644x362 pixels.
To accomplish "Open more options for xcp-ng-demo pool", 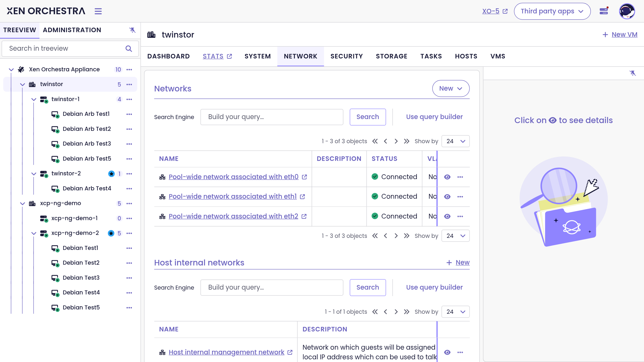I will click(129, 204).
